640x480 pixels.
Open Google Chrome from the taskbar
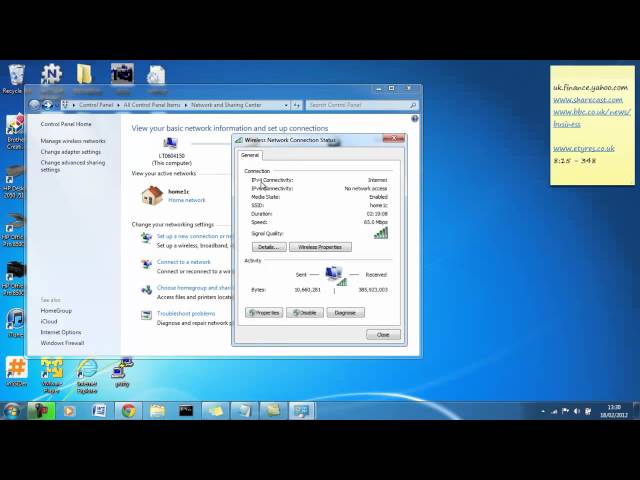[129, 411]
